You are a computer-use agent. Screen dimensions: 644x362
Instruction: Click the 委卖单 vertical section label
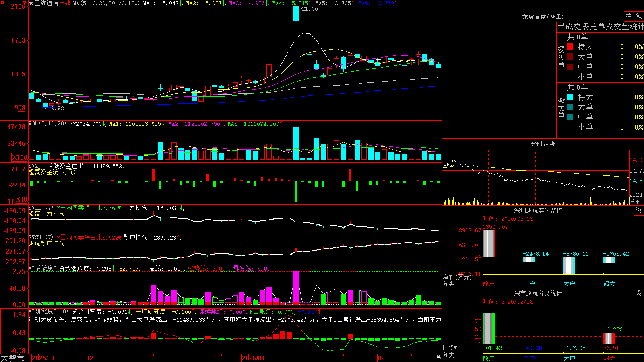tap(561, 107)
